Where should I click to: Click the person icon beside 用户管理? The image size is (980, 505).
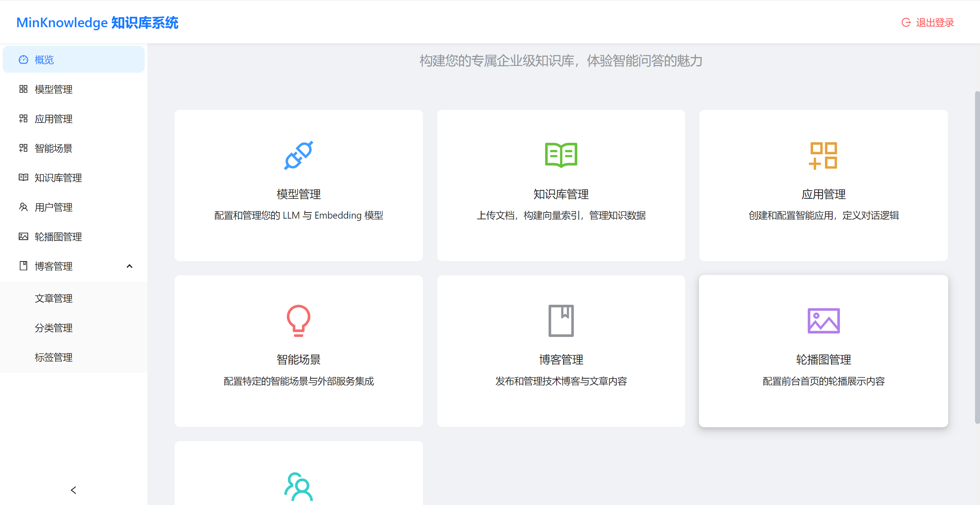pos(23,207)
